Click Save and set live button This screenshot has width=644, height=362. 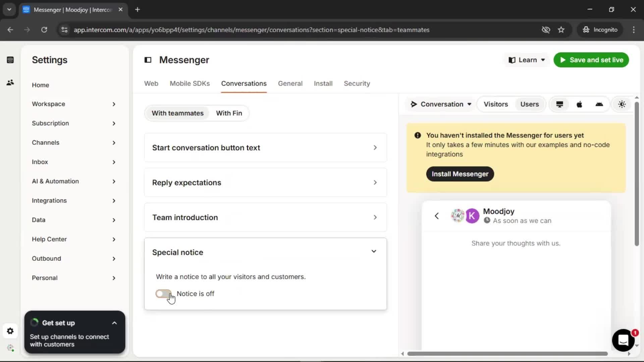coord(591,60)
